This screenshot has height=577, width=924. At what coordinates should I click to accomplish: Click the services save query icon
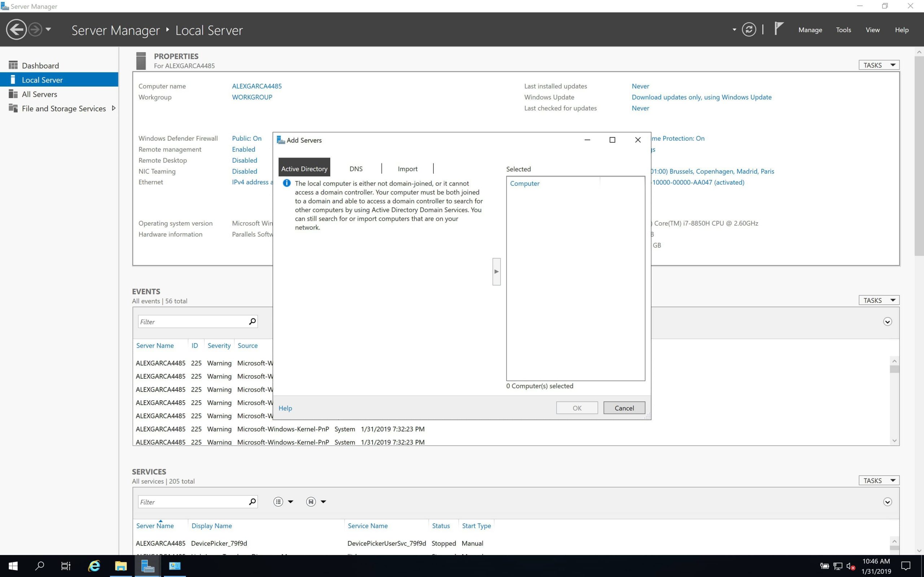311,502
